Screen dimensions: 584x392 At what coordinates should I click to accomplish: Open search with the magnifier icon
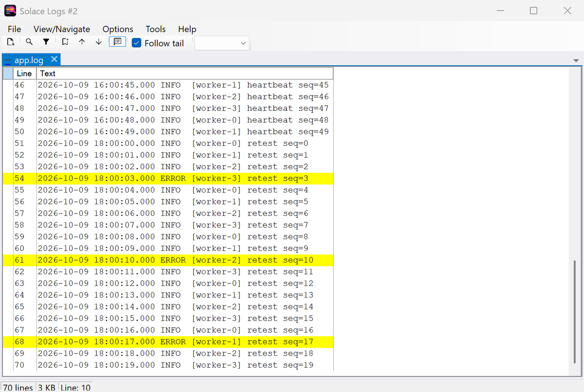(x=29, y=42)
